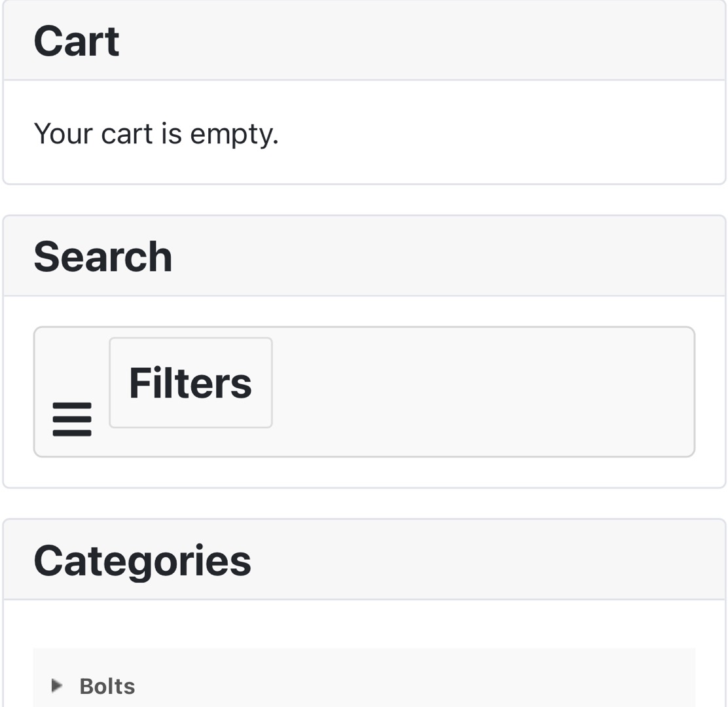Select the Bolts category label
This screenshot has height=707, width=728.
click(107, 687)
